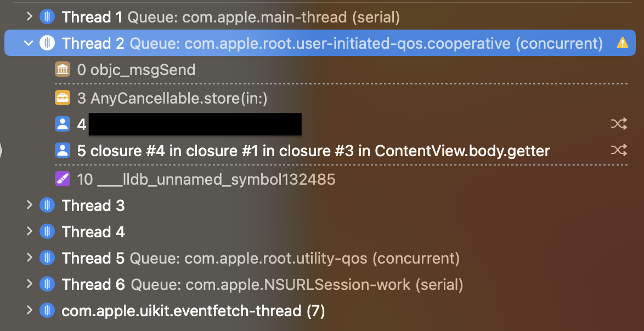Viewport: 644px width, 331px height.
Task: Click the purple brush icon on frame 10
Action: [63, 179]
